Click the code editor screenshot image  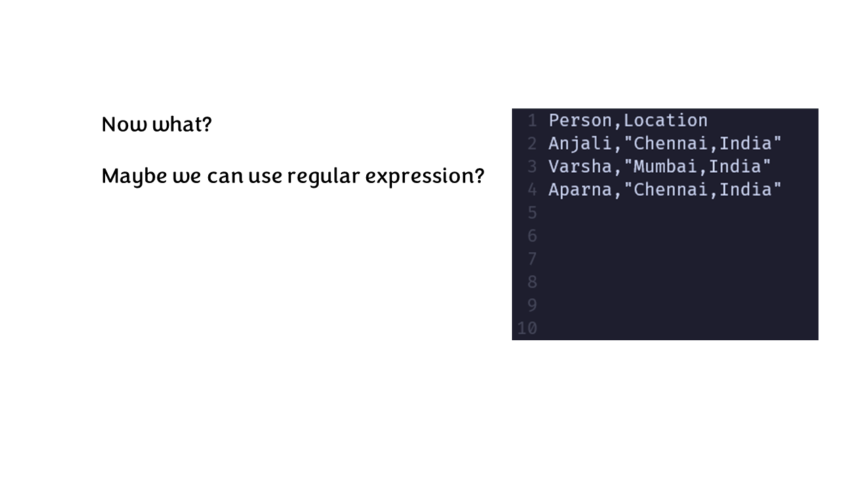click(665, 224)
